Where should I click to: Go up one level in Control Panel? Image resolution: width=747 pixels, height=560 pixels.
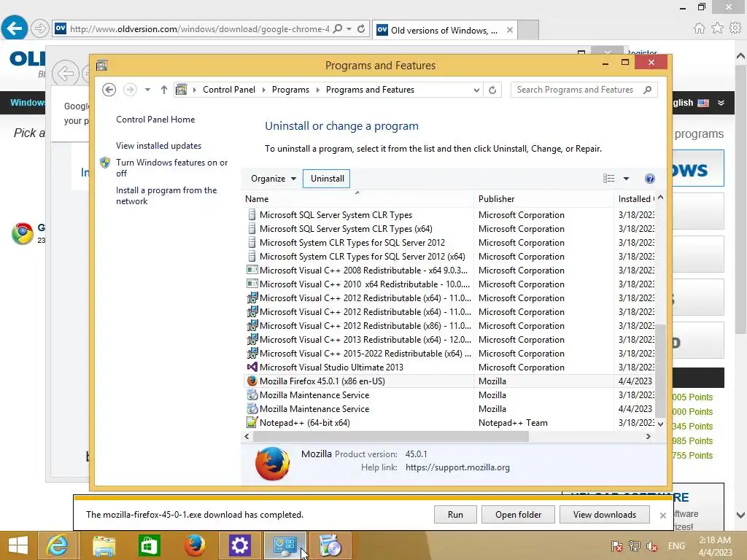(164, 90)
